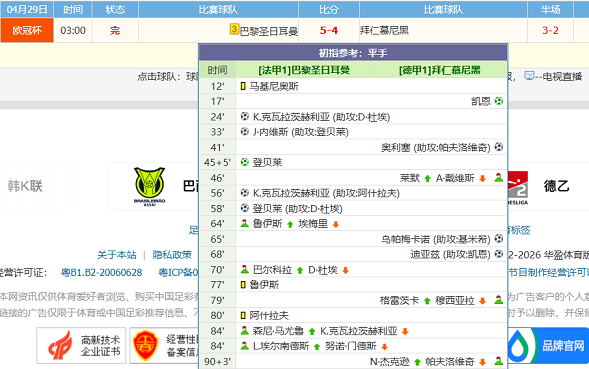This screenshot has width=589, height=369.
Task: Open 巴黎圣日耳曼 team link in match row
Action: [x=269, y=31]
